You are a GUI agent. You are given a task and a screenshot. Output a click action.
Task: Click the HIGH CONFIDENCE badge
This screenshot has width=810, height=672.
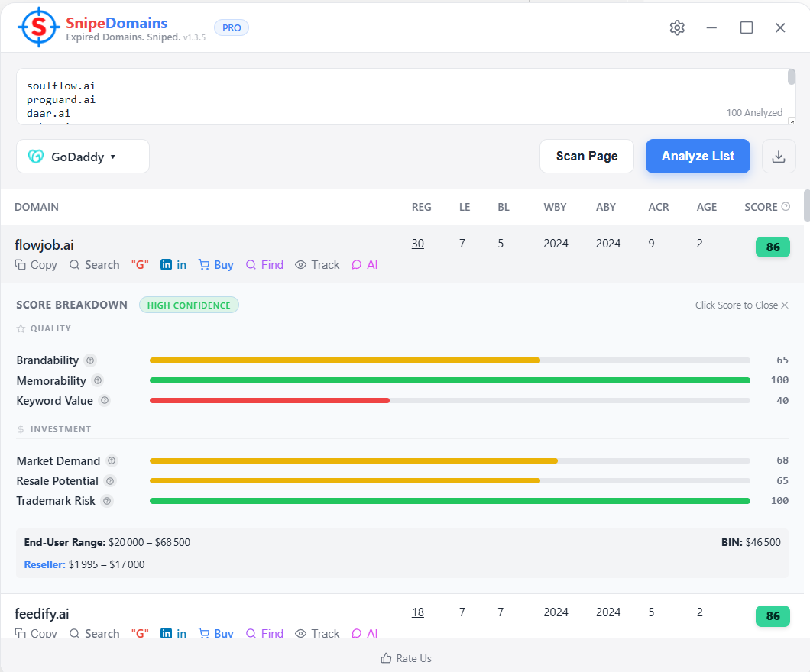point(189,305)
